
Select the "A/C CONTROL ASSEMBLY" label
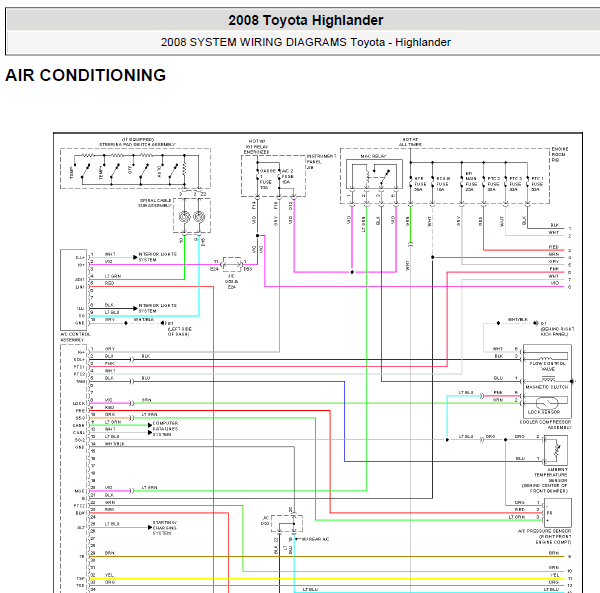point(75,337)
